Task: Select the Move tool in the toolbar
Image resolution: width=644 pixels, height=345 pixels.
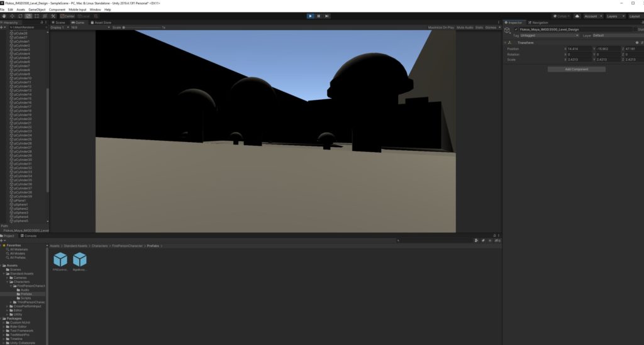Action: tap(13, 16)
